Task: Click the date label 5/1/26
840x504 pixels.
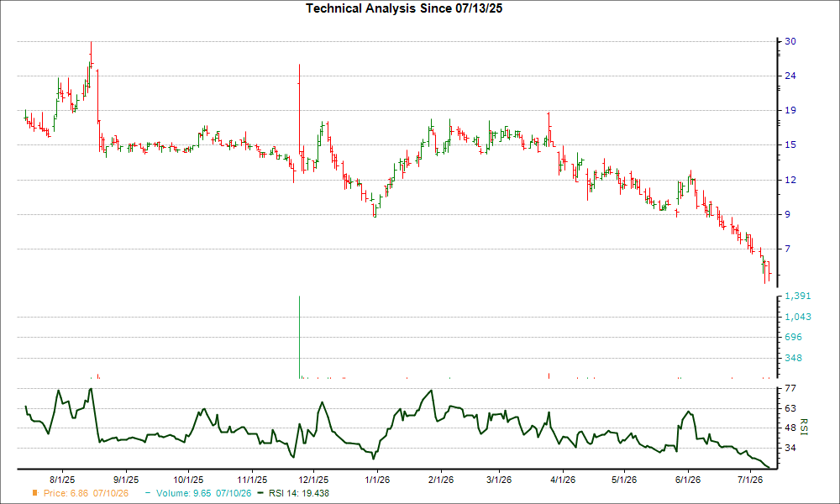Action: (624, 480)
